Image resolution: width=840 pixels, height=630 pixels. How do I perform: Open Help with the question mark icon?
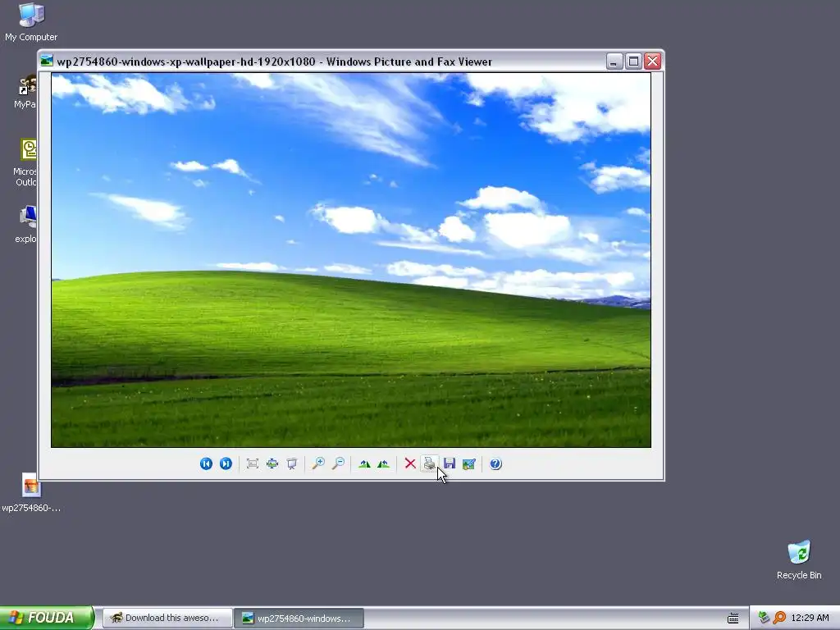[x=495, y=464]
